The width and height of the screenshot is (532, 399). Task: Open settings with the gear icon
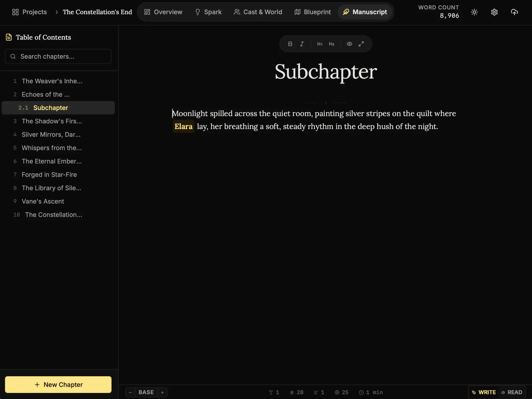pos(494,12)
